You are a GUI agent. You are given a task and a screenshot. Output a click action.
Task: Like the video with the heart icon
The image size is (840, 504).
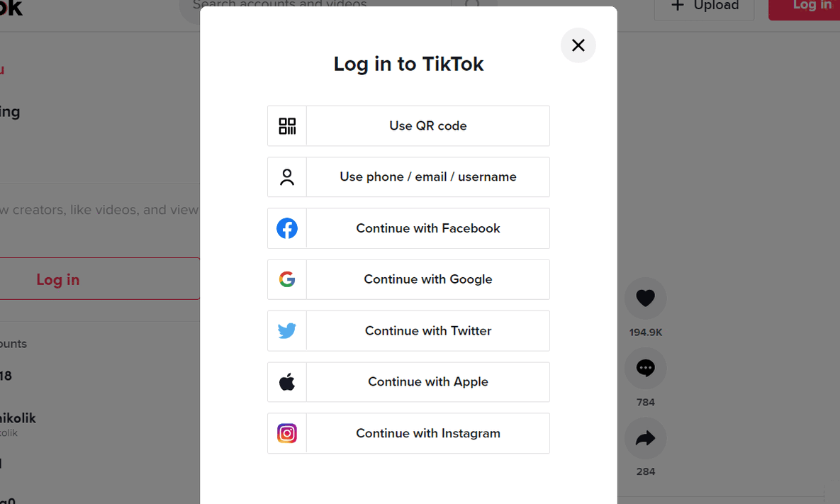click(645, 298)
